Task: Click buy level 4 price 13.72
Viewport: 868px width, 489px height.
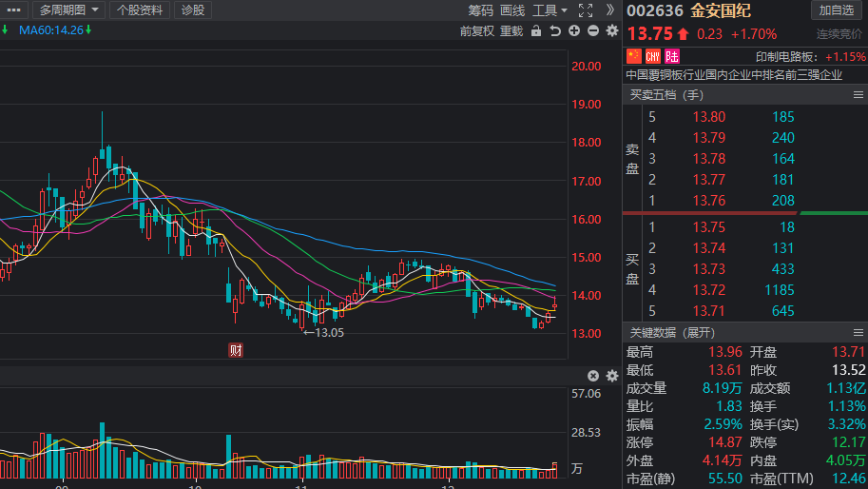Action: point(709,290)
